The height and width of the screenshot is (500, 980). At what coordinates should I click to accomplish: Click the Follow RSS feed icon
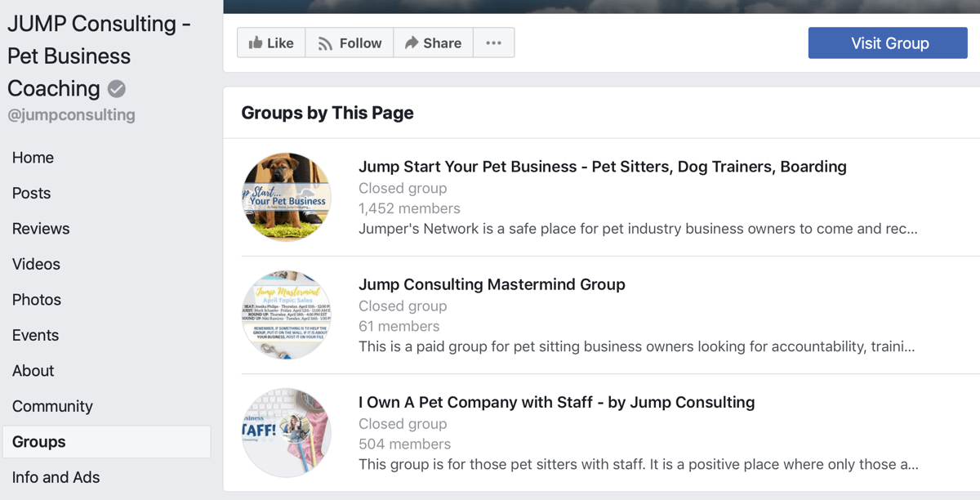click(x=325, y=43)
